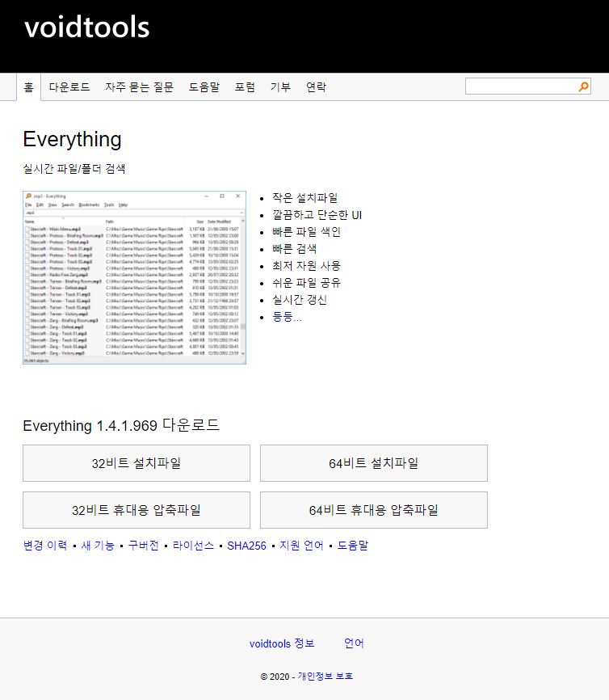Click the 최저 자원 사용 bullet text

(306, 266)
